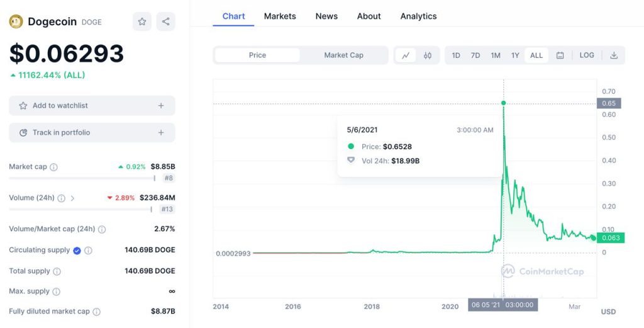The height and width of the screenshot is (328, 644).
Task: Toggle chart to Price view
Action: (x=257, y=55)
